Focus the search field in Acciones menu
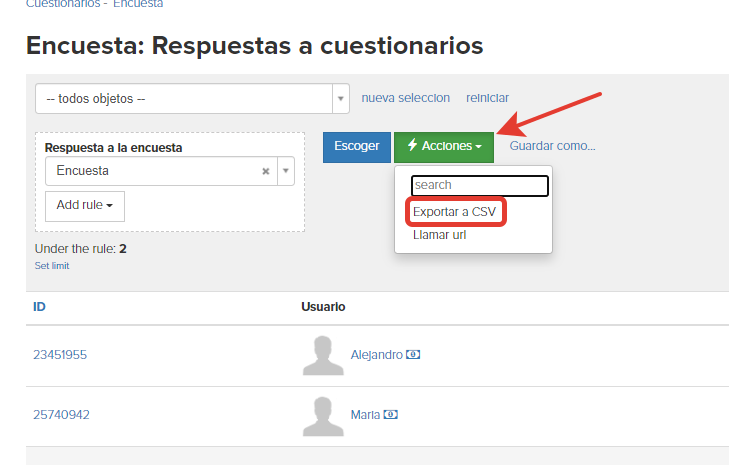The height and width of the screenshot is (465, 729). 479,186
